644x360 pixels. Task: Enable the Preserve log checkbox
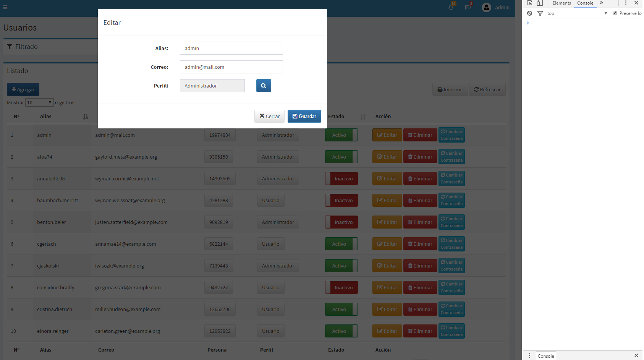click(x=615, y=13)
